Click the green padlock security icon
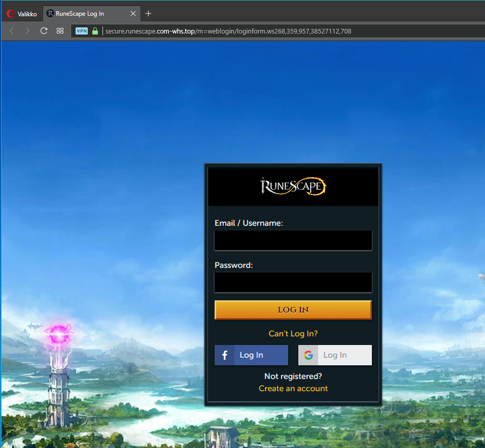Image resolution: width=485 pixels, height=448 pixels. [95, 31]
